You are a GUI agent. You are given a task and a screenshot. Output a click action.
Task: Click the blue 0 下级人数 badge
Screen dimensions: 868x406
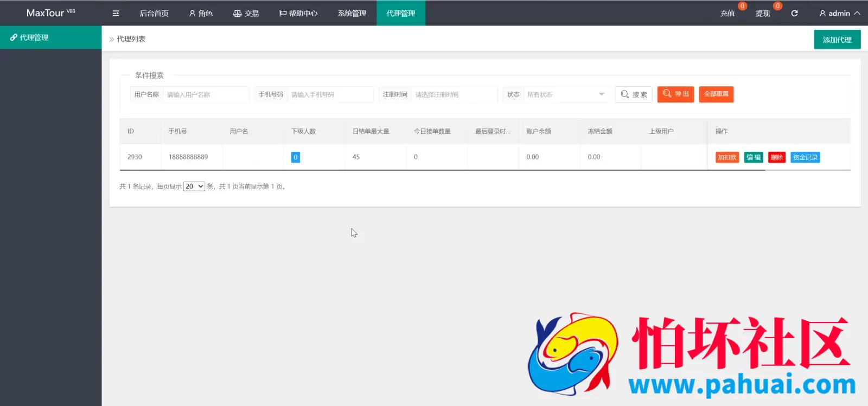(295, 157)
